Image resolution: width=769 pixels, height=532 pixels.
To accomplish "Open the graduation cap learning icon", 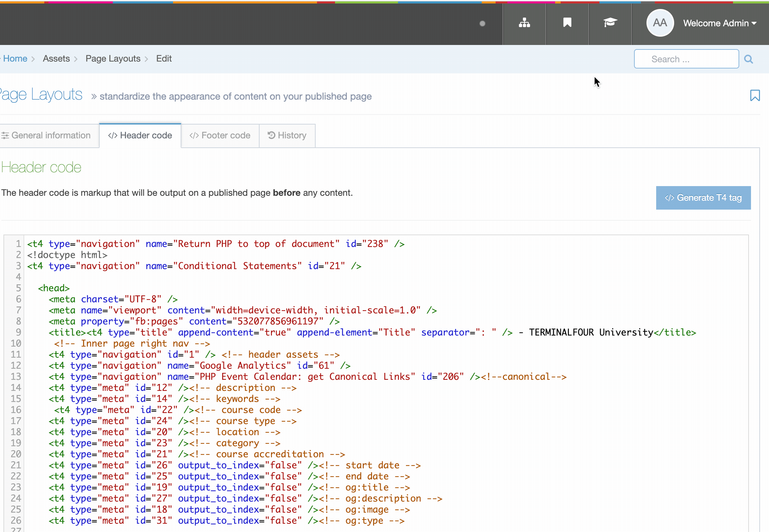I will click(x=610, y=23).
